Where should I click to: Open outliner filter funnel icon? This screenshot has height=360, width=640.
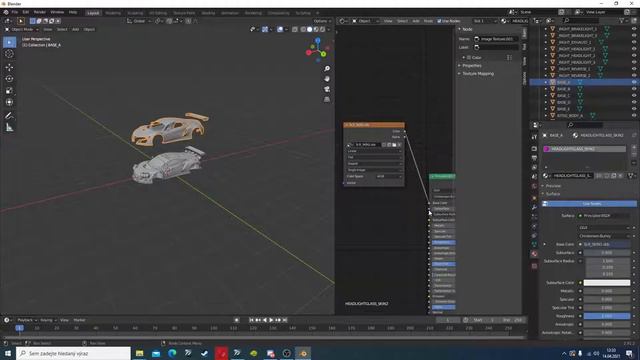(622, 20)
